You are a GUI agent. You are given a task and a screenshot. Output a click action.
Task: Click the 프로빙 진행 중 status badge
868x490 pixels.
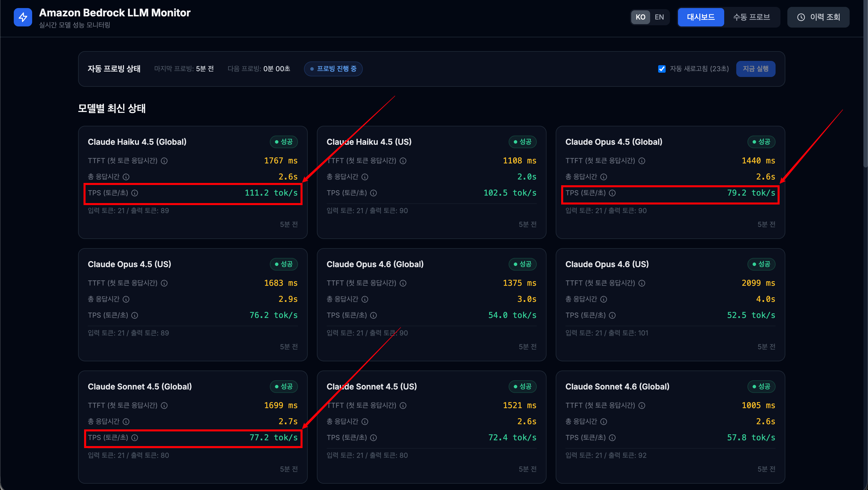pos(333,69)
